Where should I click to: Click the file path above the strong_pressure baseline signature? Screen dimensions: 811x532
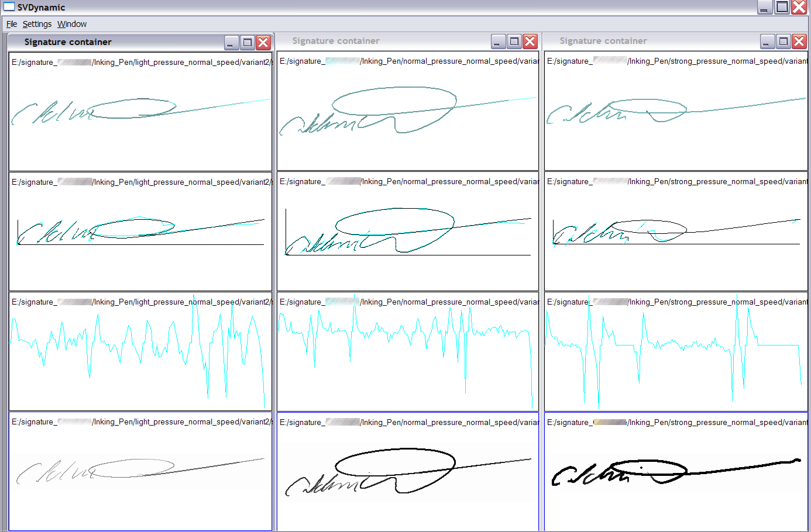[677, 181]
